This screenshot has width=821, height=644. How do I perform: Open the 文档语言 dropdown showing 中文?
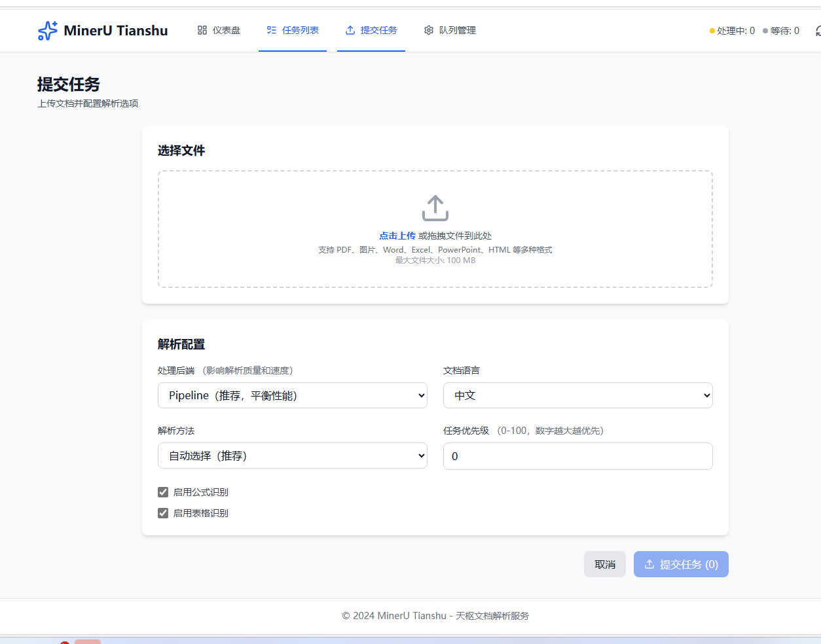point(577,395)
